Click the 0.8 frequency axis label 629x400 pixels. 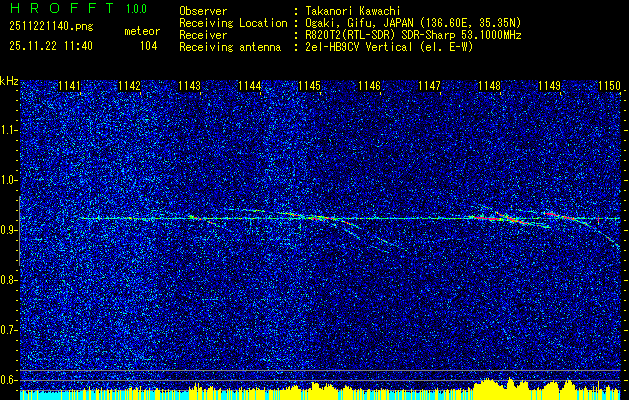pos(8,280)
